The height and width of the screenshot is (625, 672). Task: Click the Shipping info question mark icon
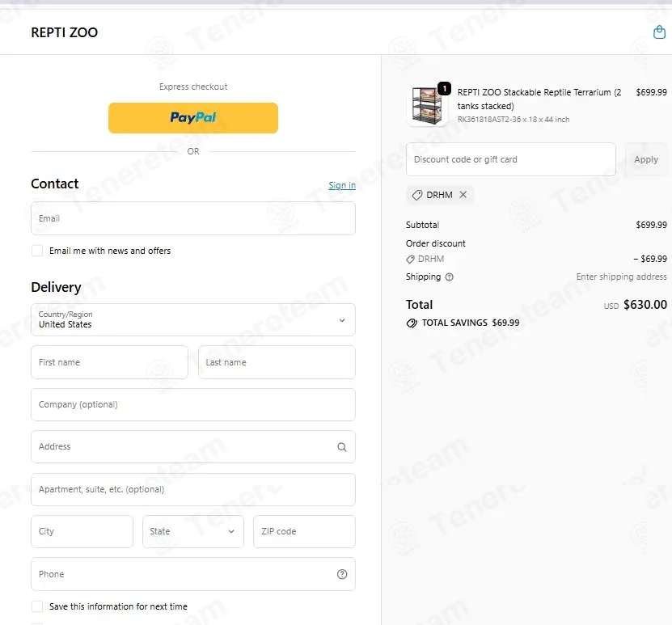pyautogui.click(x=449, y=277)
